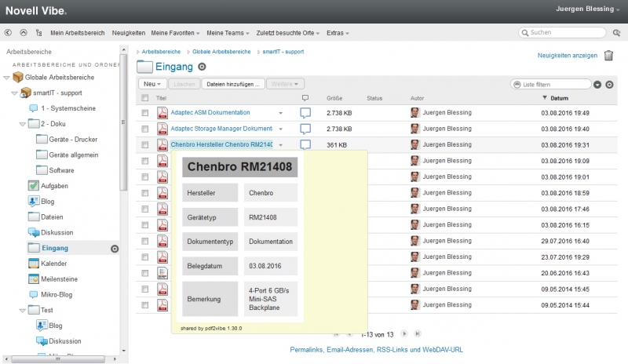Screen dimensions: 628x364
Task: Check checkbox of 29.07.2016 16:40 row
Action: 145,241
